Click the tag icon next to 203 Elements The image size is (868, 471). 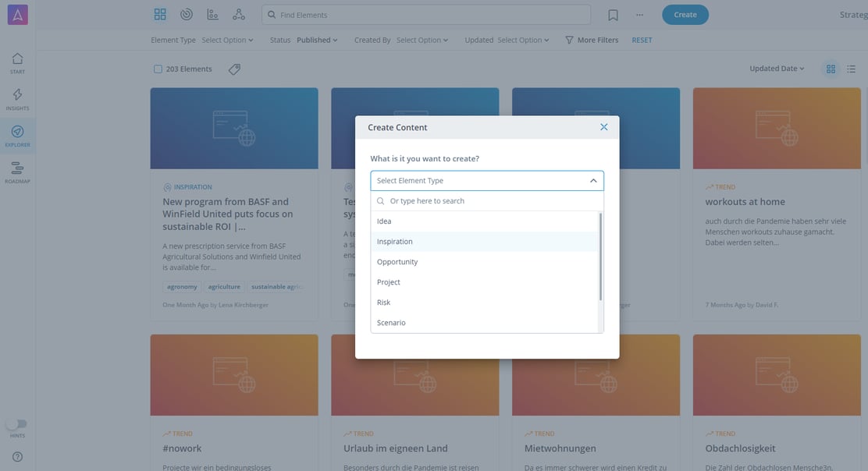click(234, 69)
